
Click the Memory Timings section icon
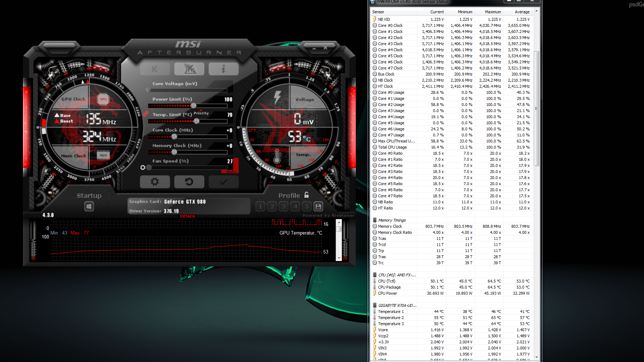pyautogui.click(x=375, y=220)
